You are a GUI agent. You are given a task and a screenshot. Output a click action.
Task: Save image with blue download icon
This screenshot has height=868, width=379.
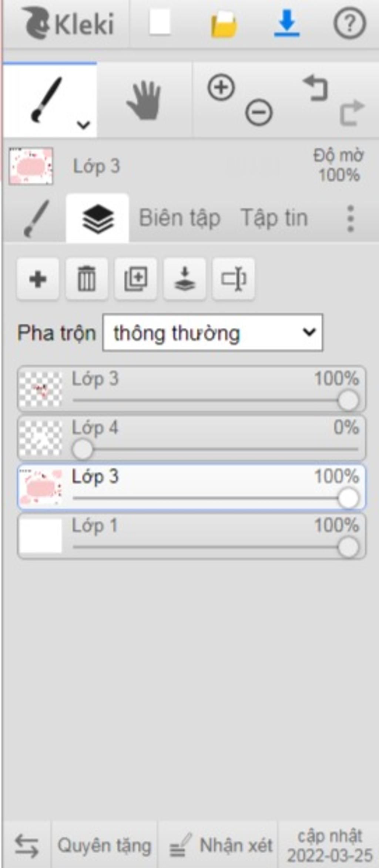287,23
